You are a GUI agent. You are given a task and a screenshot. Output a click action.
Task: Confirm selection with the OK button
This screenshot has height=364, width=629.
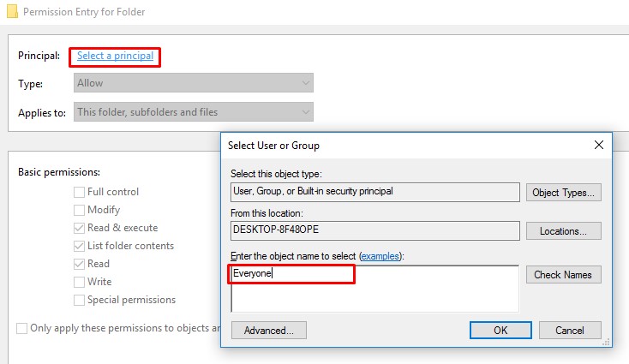tap(500, 330)
